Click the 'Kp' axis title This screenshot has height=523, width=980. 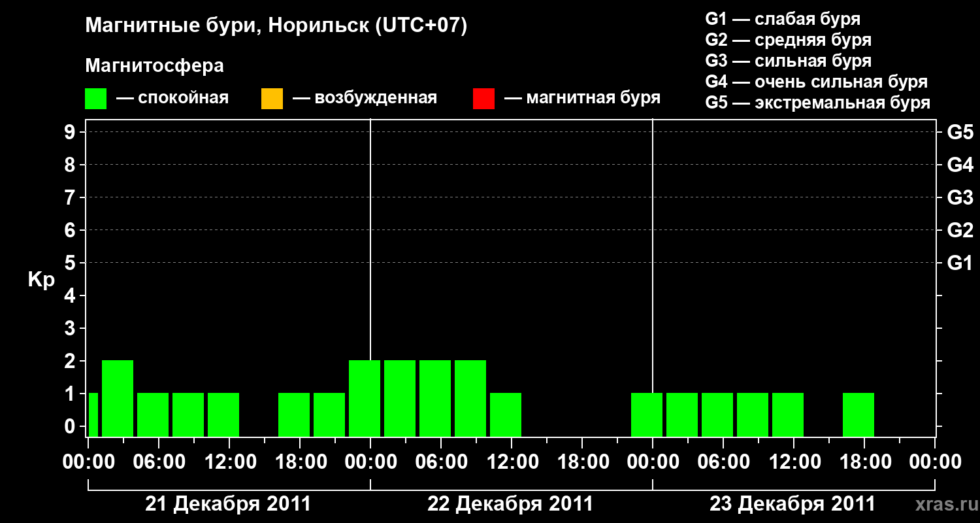[x=41, y=280]
